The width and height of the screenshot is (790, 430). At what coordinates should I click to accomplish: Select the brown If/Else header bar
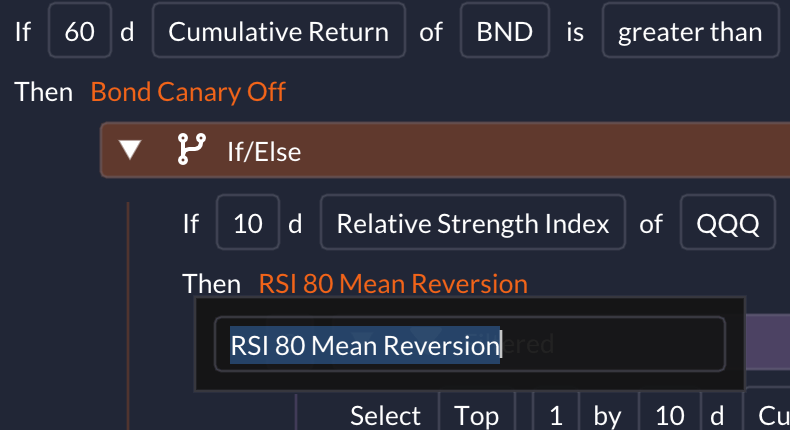[x=445, y=150]
